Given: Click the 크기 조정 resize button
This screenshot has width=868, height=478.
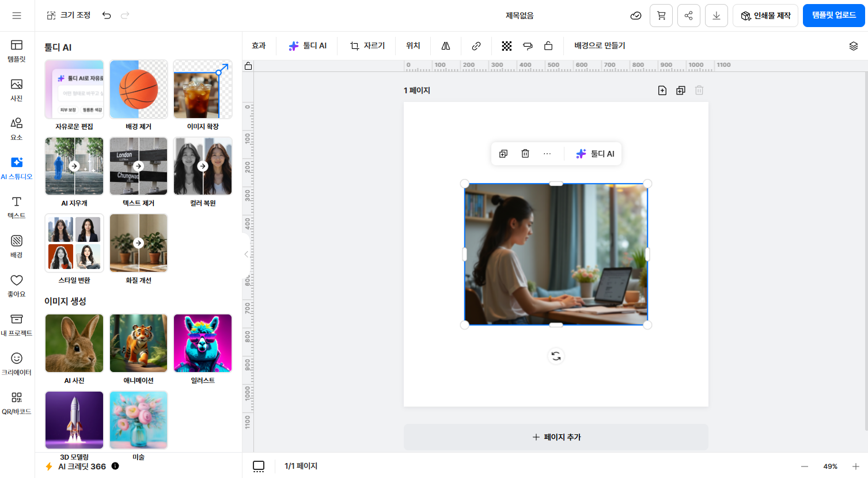Looking at the screenshot, I should coord(69,16).
